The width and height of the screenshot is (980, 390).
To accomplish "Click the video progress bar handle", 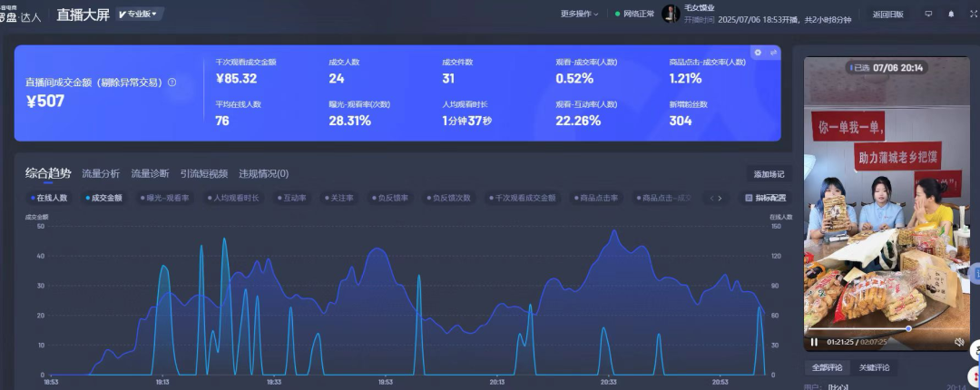I will click(x=908, y=329).
